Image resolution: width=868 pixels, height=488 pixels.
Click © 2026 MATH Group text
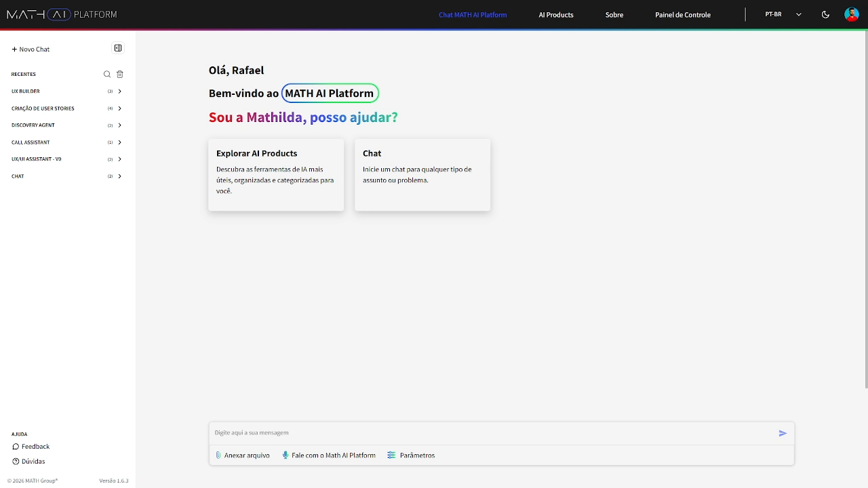pos(33,481)
